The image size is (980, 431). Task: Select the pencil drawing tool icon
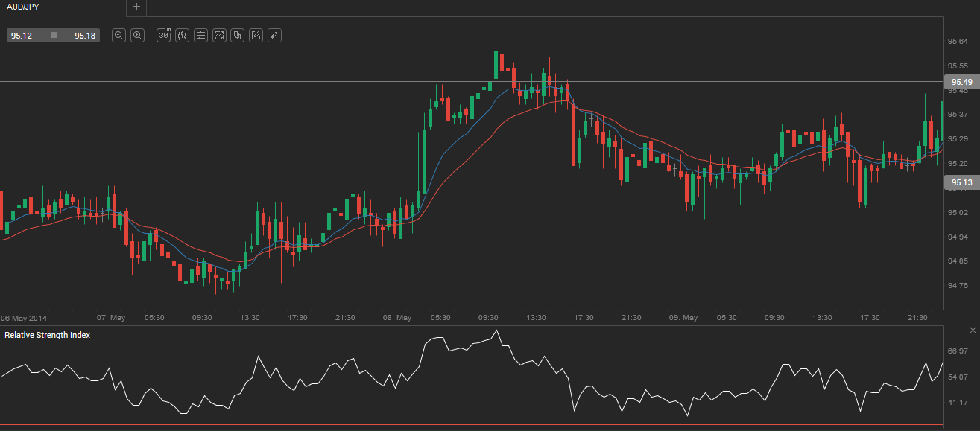256,35
